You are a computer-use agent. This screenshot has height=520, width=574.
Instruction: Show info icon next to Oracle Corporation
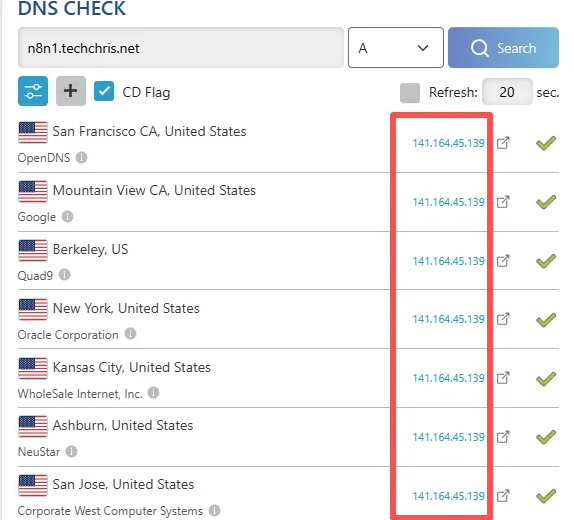(130, 334)
